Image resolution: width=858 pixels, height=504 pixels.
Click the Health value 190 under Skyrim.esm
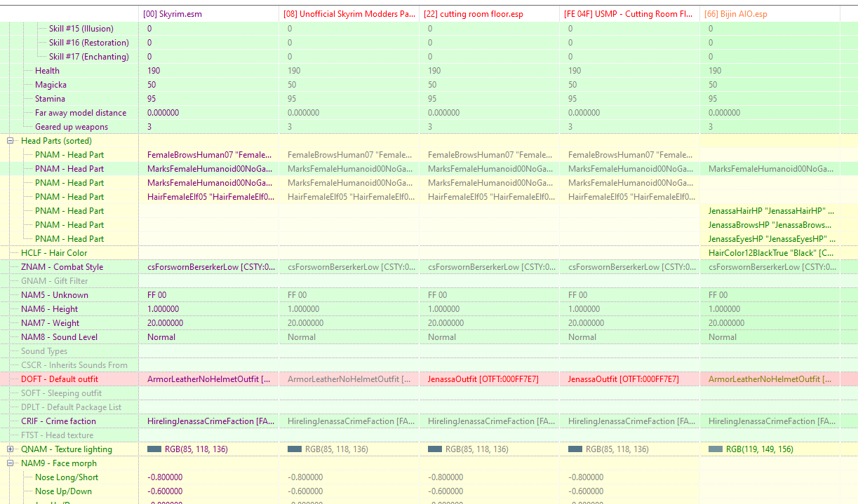coord(154,71)
